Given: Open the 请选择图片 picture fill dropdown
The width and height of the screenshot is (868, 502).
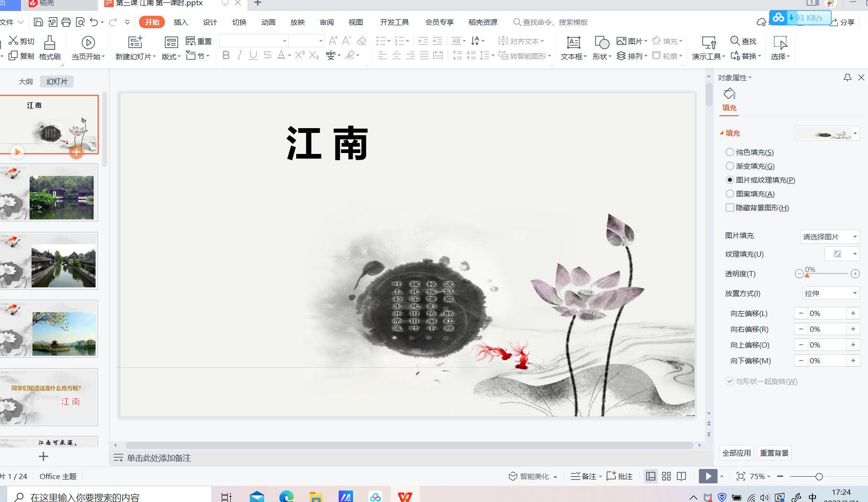Looking at the screenshot, I should tap(829, 236).
